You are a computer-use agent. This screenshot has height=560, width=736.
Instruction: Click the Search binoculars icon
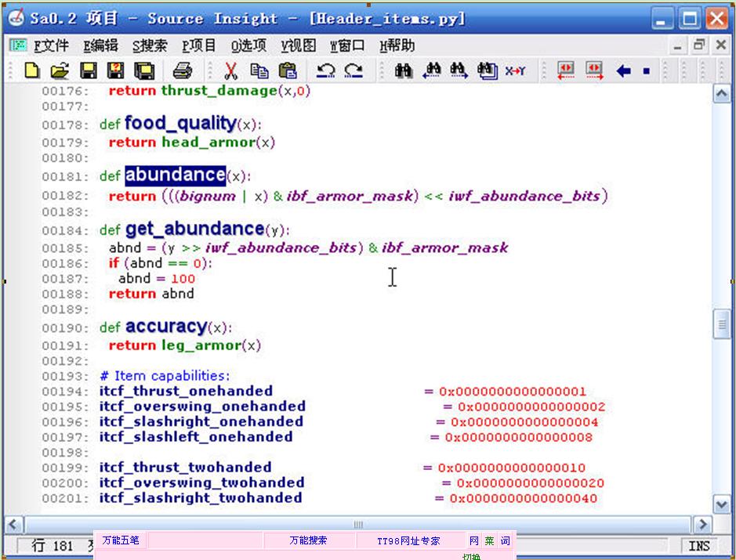pyautogui.click(x=404, y=71)
